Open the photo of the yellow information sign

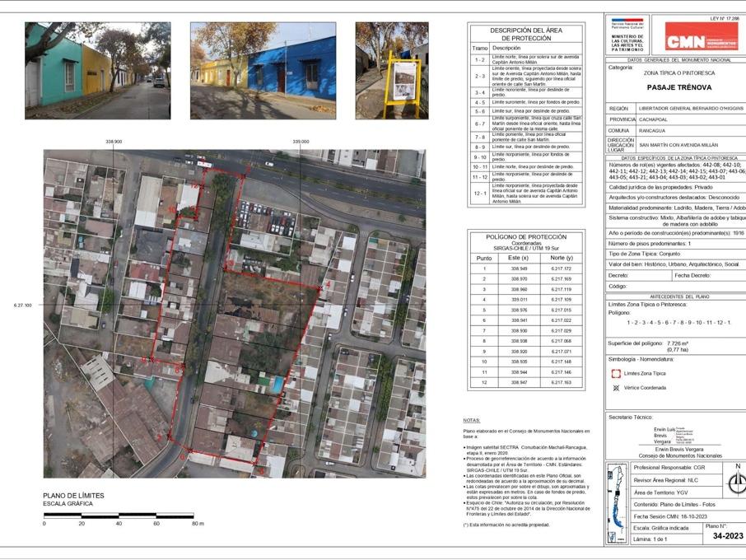[x=392, y=71]
